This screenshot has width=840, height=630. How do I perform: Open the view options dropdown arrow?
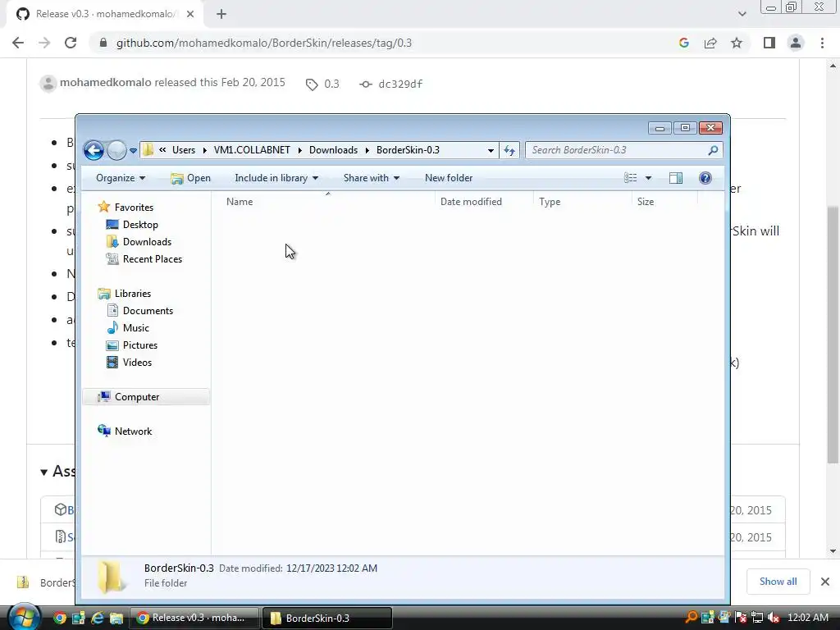(x=648, y=178)
